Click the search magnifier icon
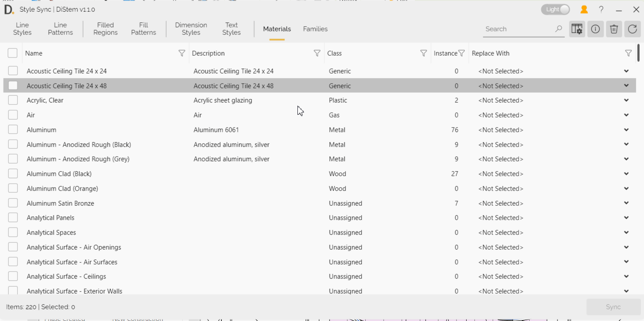The height and width of the screenshot is (321, 644). [558, 29]
